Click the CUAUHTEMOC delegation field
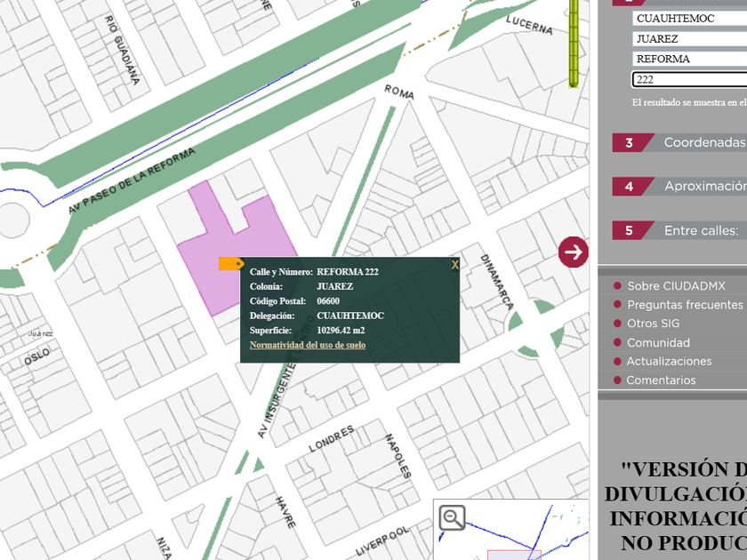The width and height of the screenshot is (747, 560). (x=689, y=18)
